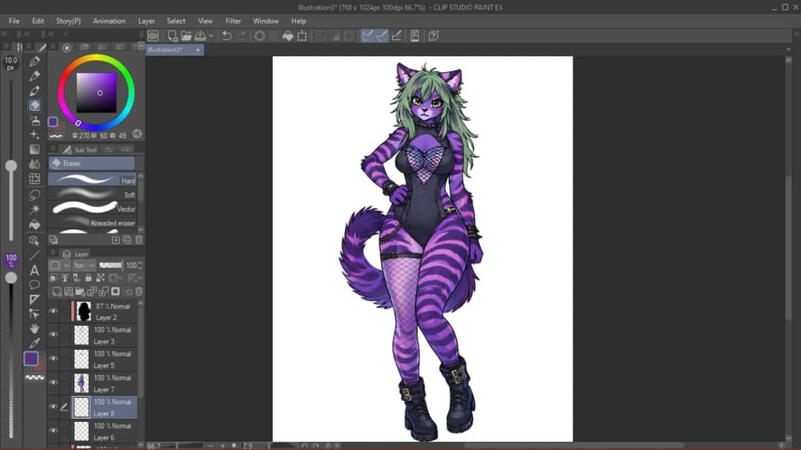Open the File menu
Viewport: 801px width, 450px height.
[x=14, y=21]
